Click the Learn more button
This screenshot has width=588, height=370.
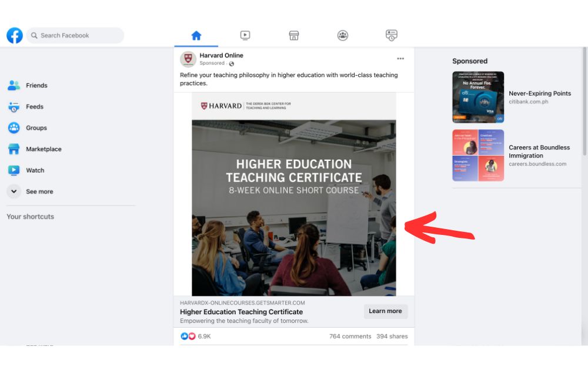pos(385,311)
